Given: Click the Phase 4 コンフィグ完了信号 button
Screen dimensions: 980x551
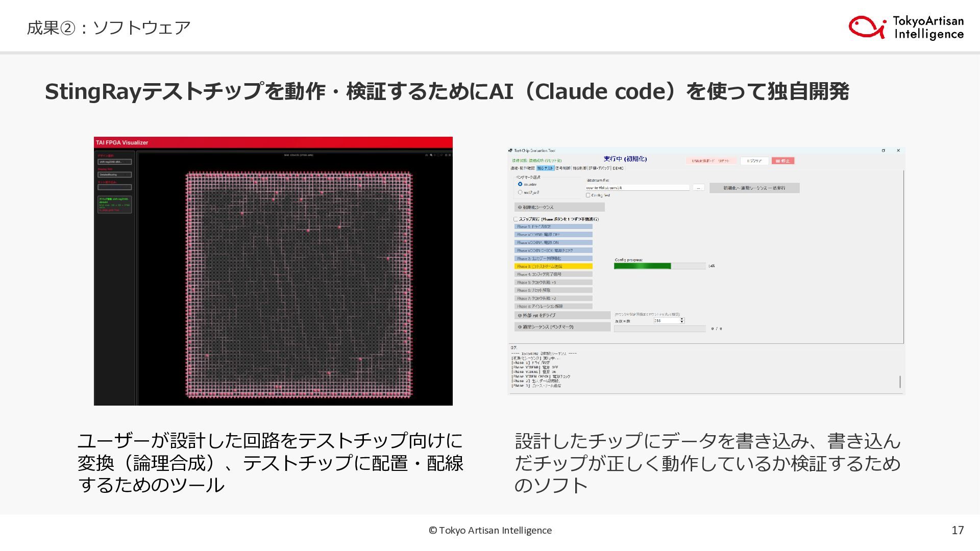Looking at the screenshot, I should point(553,274).
